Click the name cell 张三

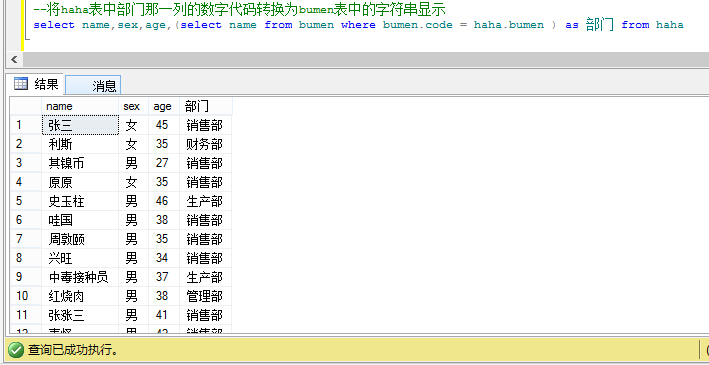click(x=80, y=125)
